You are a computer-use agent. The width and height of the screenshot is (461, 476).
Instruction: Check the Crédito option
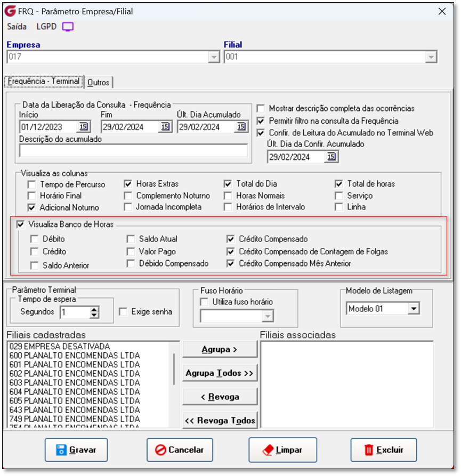35,252
